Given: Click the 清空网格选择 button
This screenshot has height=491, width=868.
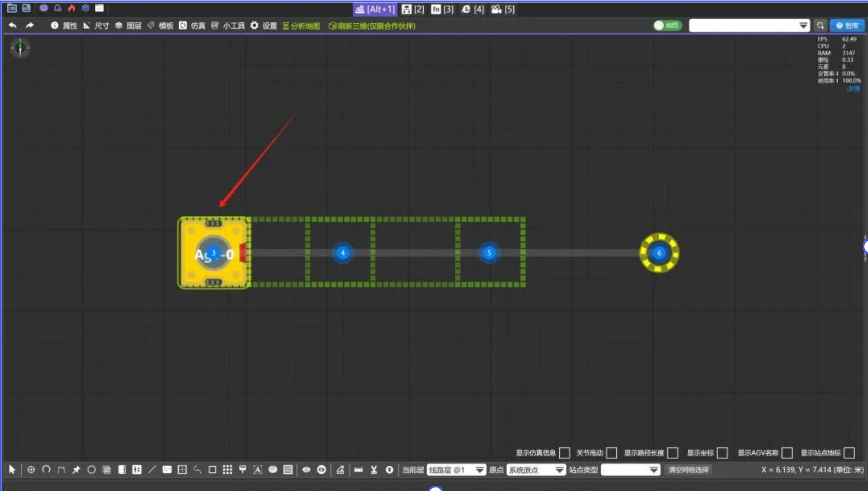Looking at the screenshot, I should (x=688, y=470).
